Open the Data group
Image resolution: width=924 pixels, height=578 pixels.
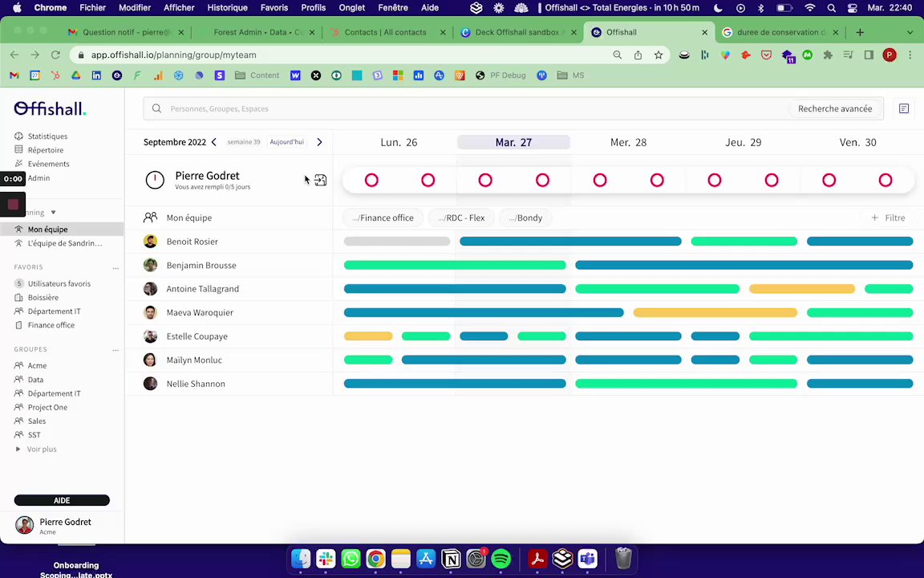tap(35, 380)
